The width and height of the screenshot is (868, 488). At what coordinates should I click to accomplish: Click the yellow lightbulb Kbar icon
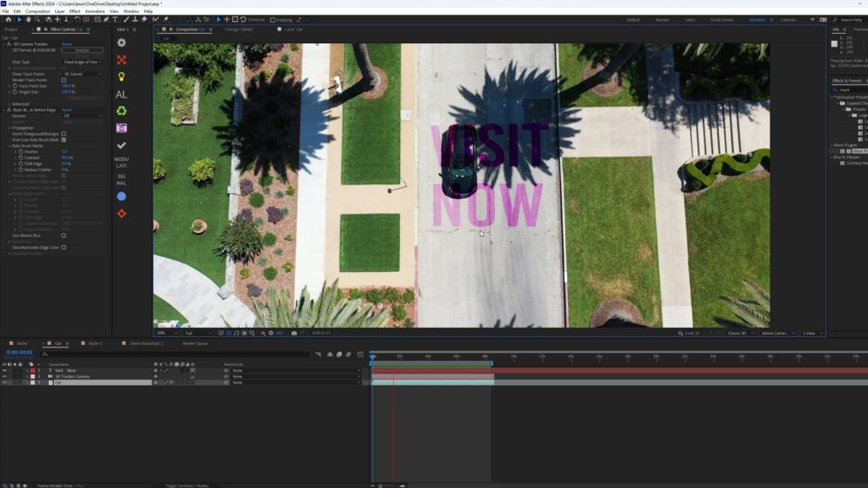[x=121, y=77]
